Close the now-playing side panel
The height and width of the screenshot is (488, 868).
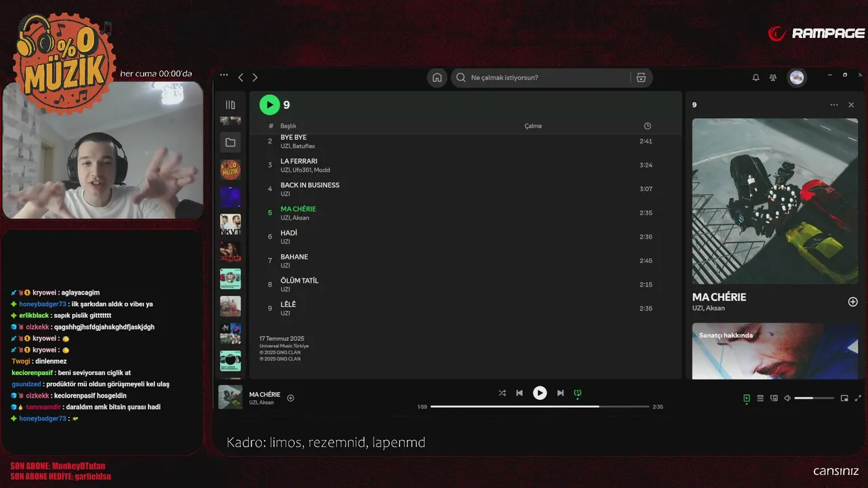(851, 105)
